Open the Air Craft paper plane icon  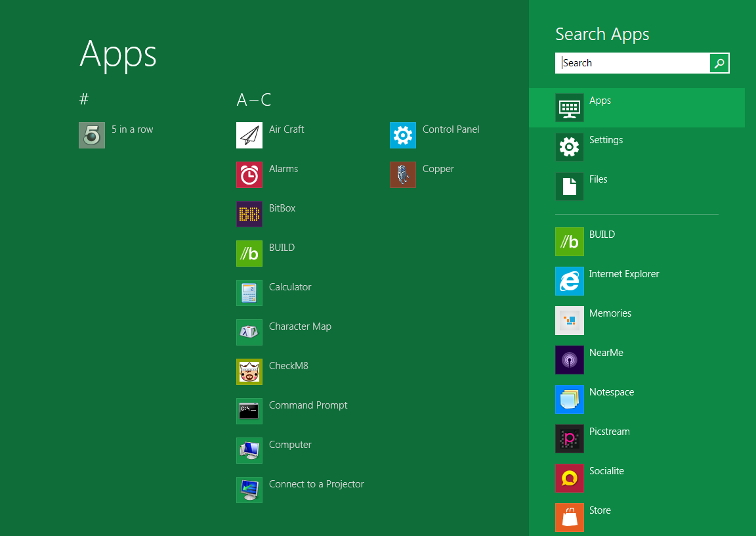click(x=249, y=135)
